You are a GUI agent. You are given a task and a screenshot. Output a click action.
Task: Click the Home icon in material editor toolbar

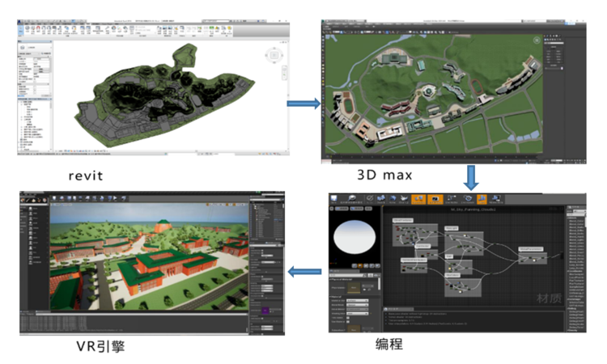tap(393, 200)
